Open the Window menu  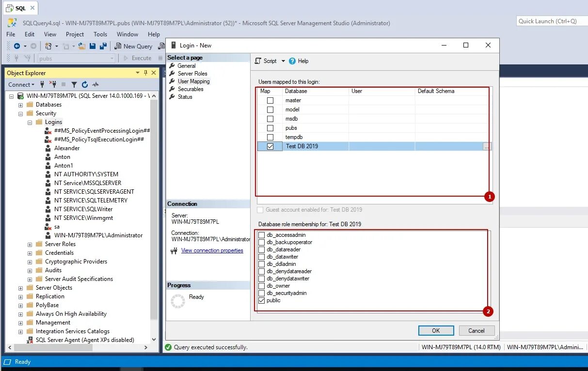pos(127,34)
